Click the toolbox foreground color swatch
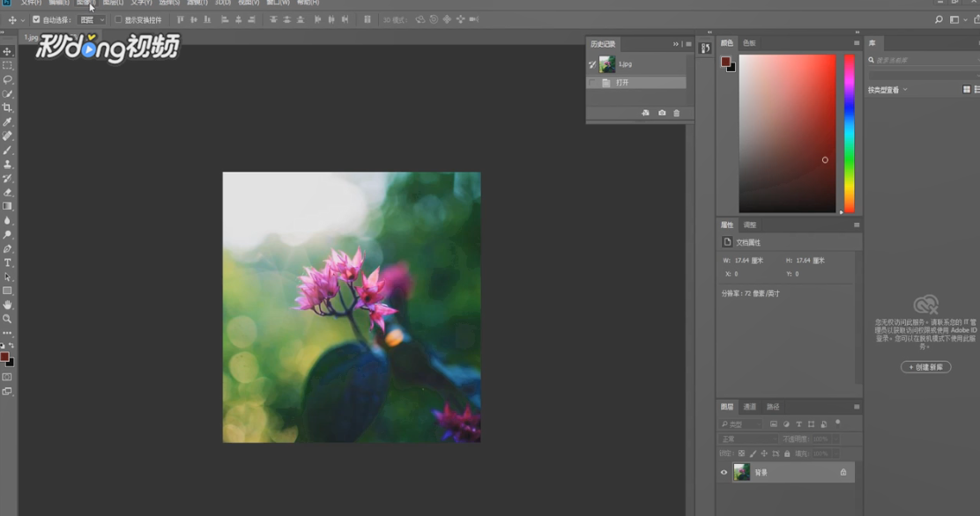This screenshot has height=516, width=980. pyautogui.click(x=4, y=358)
